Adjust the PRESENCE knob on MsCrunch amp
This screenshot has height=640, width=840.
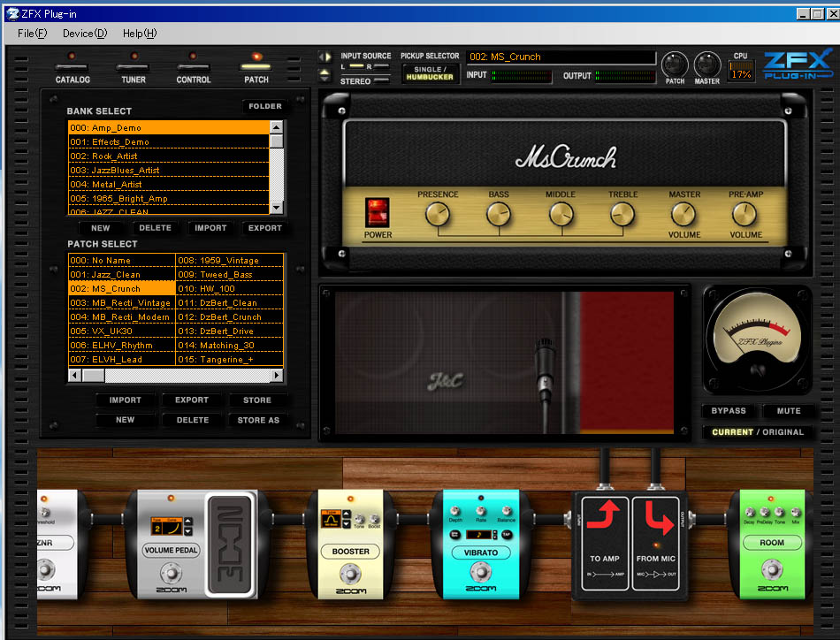click(x=437, y=215)
